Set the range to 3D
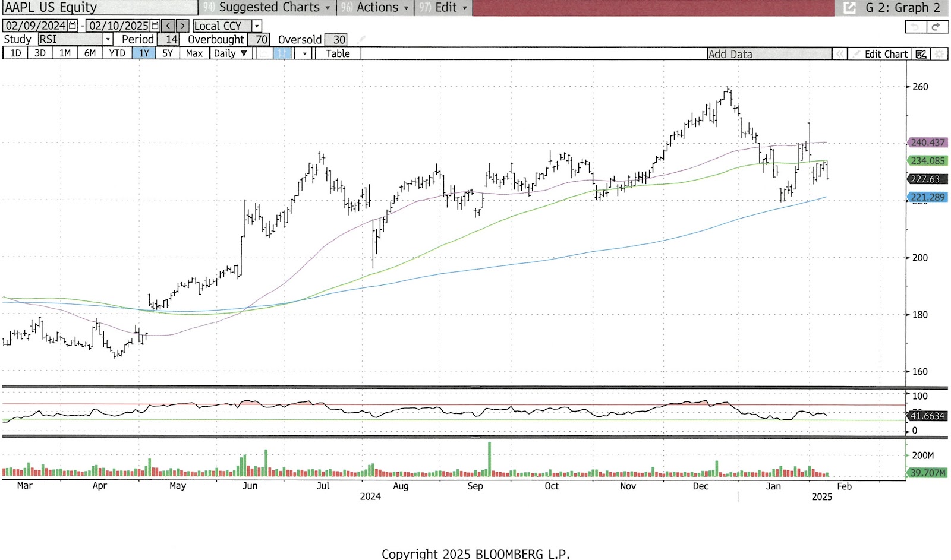 (x=40, y=53)
